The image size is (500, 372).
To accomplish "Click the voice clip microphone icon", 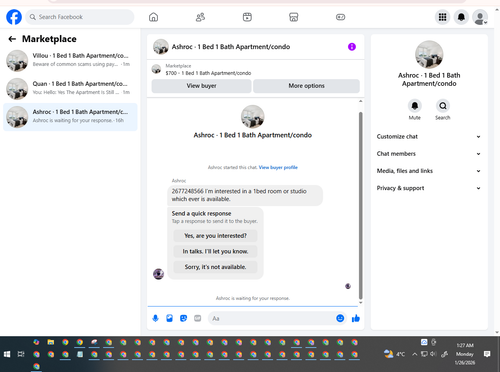I will (x=155, y=318).
